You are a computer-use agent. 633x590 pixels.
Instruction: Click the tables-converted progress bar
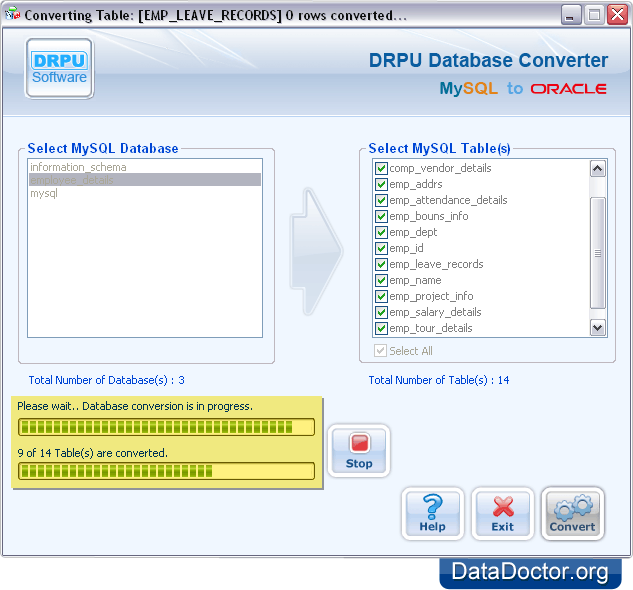[x=166, y=471]
